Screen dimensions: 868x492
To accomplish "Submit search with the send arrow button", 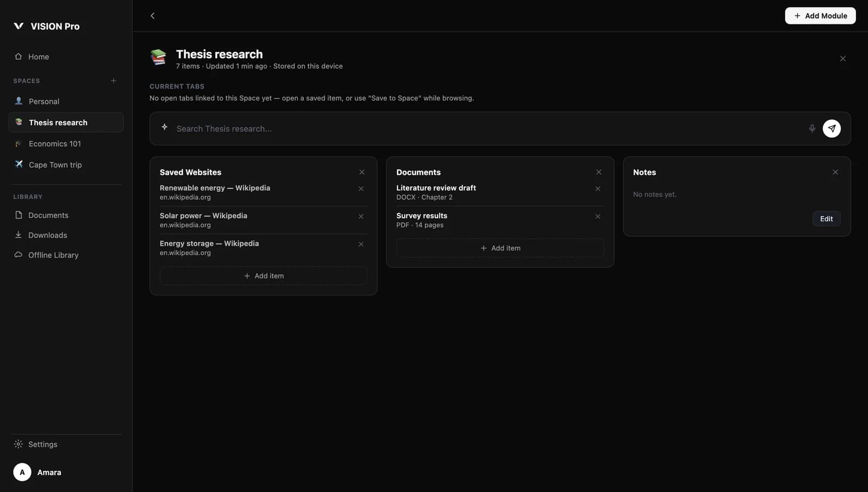I will point(832,129).
